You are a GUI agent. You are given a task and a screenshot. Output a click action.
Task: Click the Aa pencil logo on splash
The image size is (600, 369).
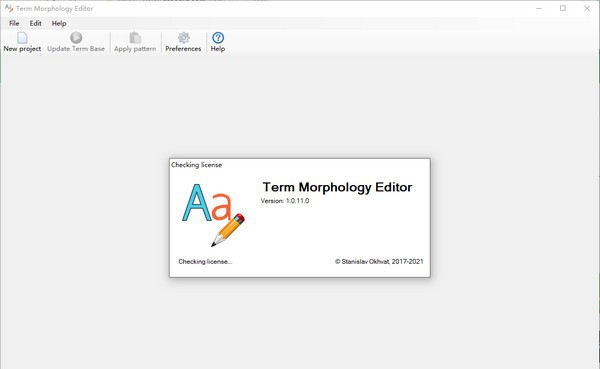pos(213,214)
